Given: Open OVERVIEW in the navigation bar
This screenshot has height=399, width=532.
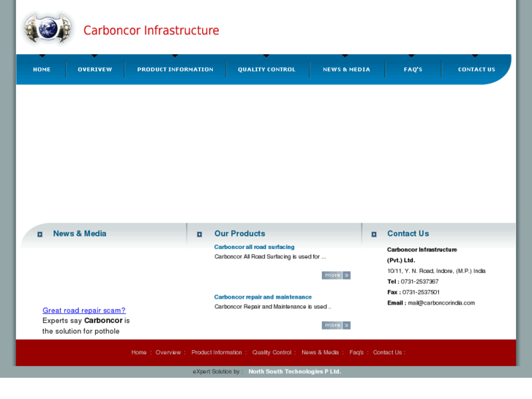Looking at the screenshot, I should [x=94, y=70].
